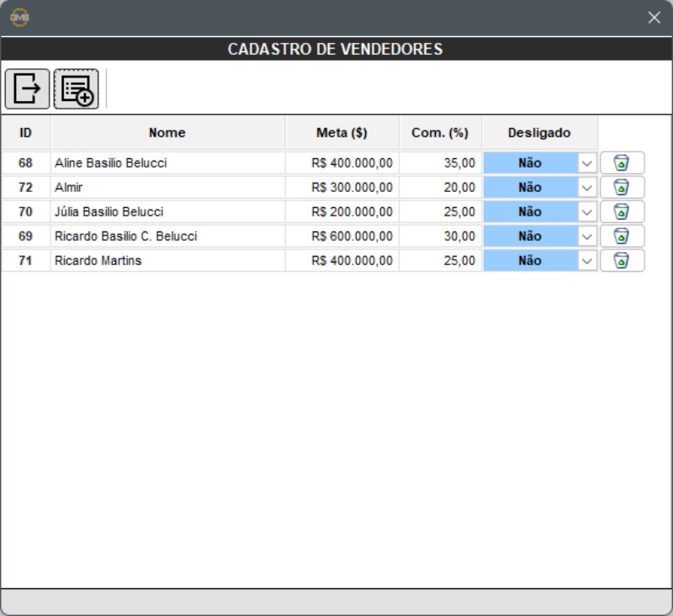
Task: Delete Ricardo Martins row via trash icon
Action: tap(622, 261)
